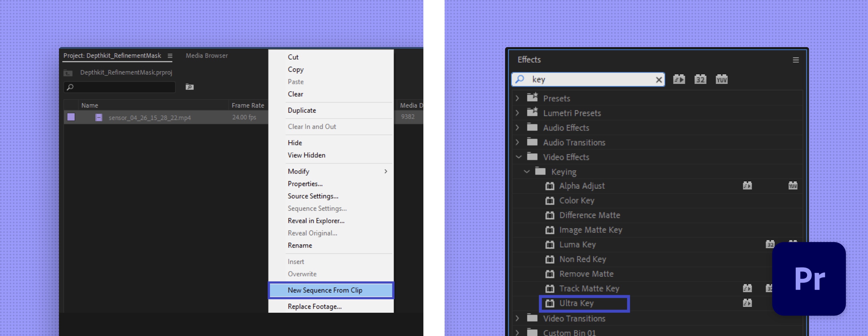Toggle the YUV Effects filter icon
This screenshot has width=868, height=336.
721,80
